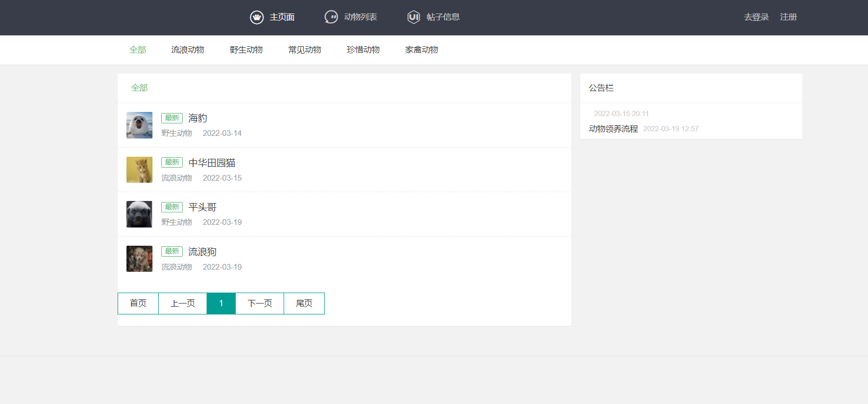Screen dimensions: 868x404
Task: Click the 注册 link
Action: tap(788, 17)
